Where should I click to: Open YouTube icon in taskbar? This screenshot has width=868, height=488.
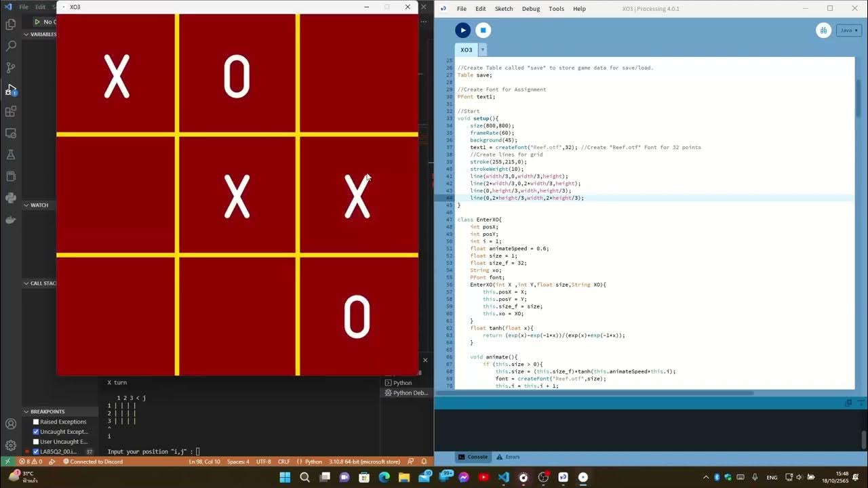pyautogui.click(x=484, y=477)
